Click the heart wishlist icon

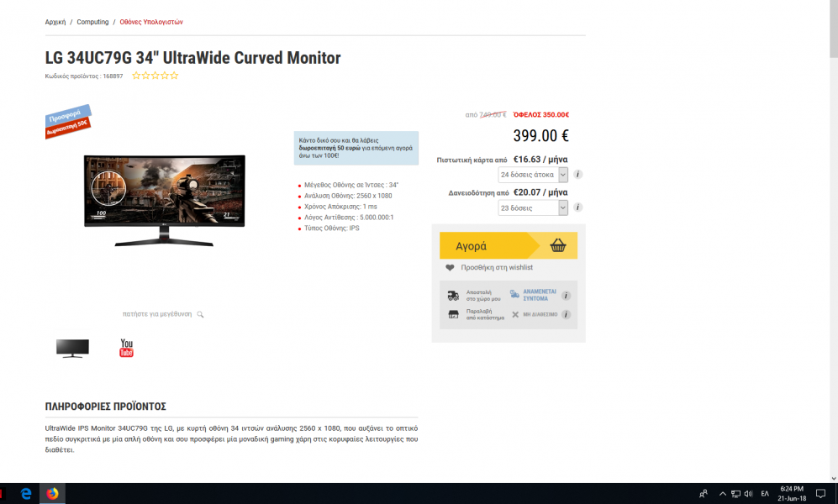click(x=450, y=267)
